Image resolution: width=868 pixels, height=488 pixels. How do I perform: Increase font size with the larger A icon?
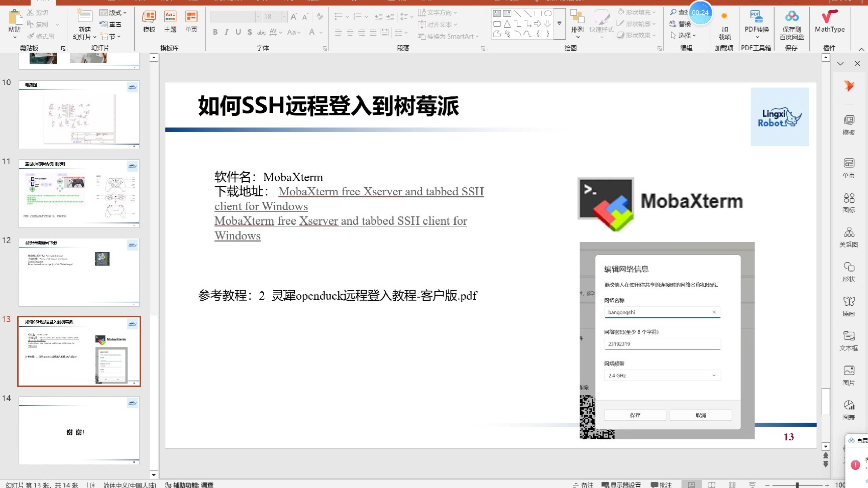294,17
